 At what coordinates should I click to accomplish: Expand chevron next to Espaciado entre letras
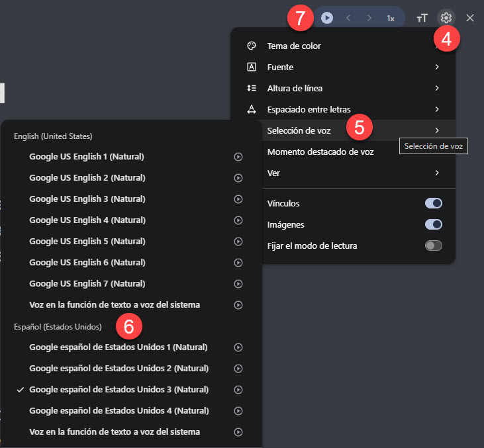coord(437,109)
